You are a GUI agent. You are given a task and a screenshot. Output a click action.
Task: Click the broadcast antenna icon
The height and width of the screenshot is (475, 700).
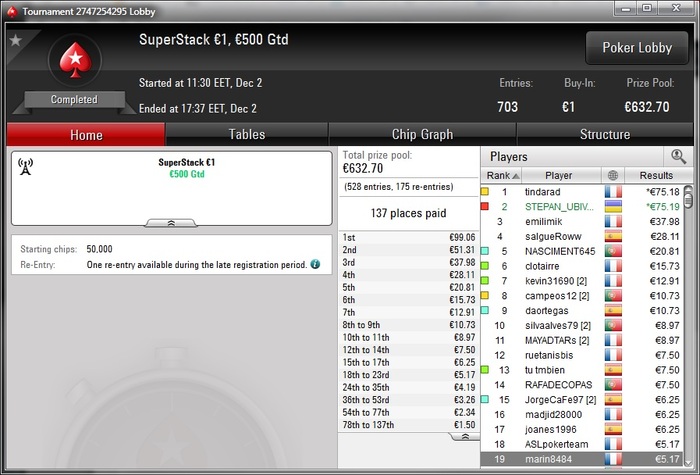[x=25, y=166]
